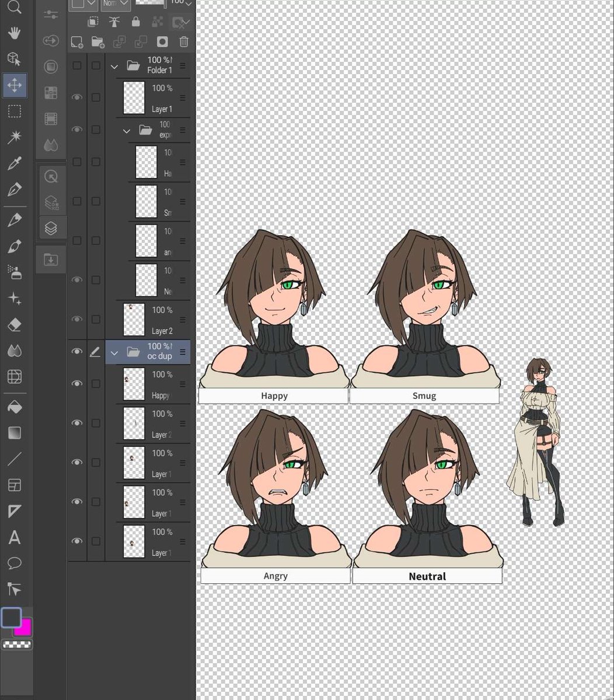Click the Angry label on the canvas
The height and width of the screenshot is (700, 614).
coord(275,576)
